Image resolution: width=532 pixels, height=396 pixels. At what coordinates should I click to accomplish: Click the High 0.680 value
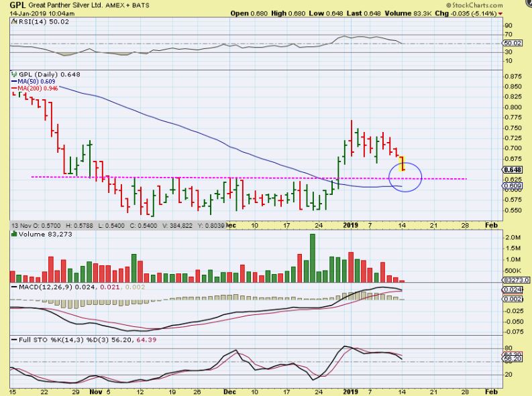(x=288, y=13)
